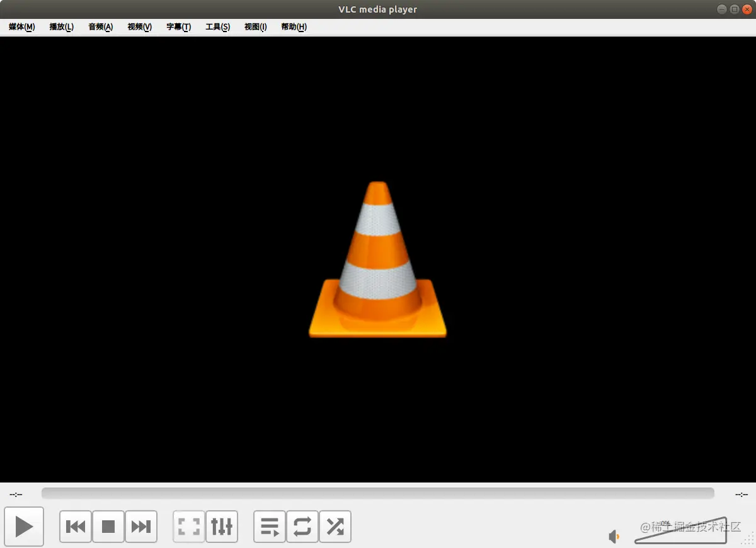Screen dimensions: 756x548
Task: Click the elapsed time label at left
Action: coord(16,494)
